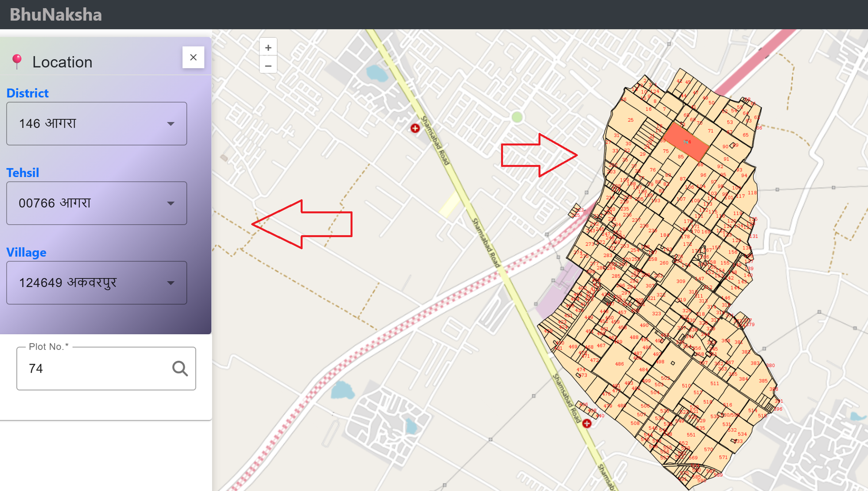Open the District dropdown showing 146 आगरा
868x491 pixels.
96,124
